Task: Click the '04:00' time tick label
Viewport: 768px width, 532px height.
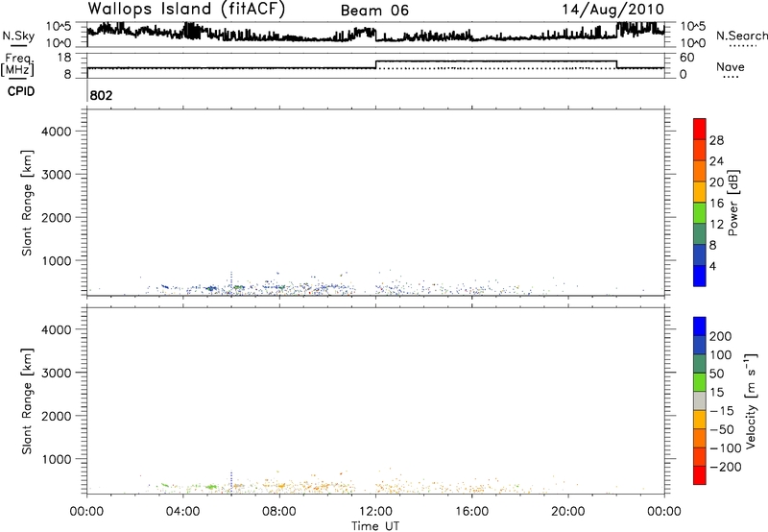Action: click(x=183, y=512)
